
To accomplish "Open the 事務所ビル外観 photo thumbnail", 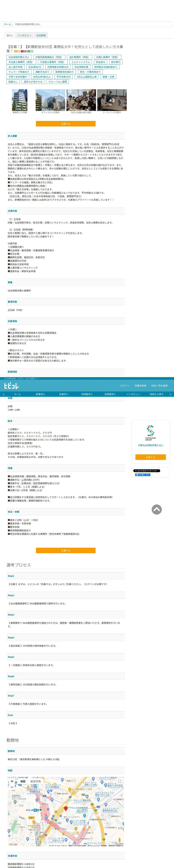I will (x=20, y=100).
